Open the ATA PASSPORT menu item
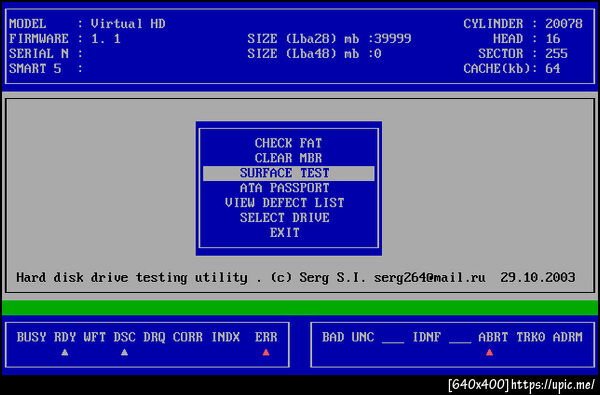The height and width of the screenshot is (395, 600). (x=284, y=188)
